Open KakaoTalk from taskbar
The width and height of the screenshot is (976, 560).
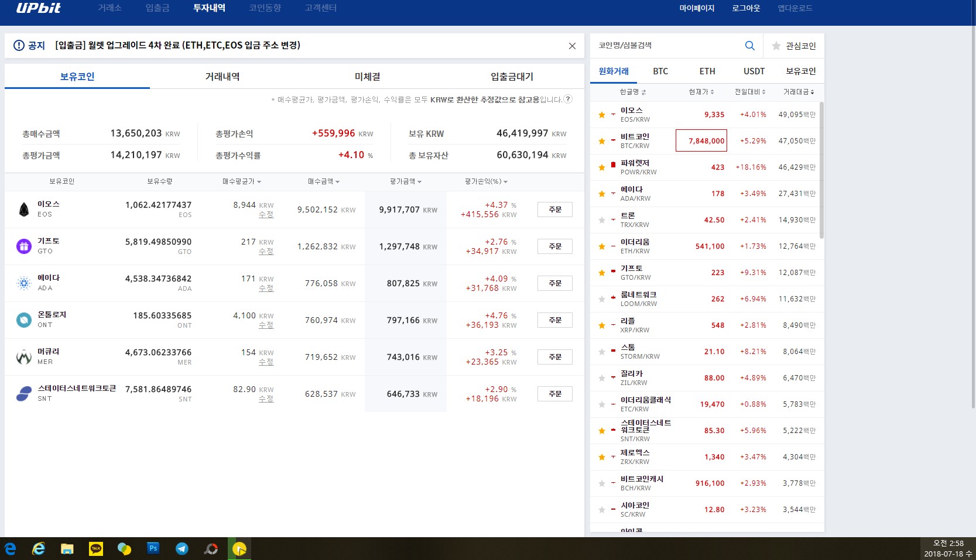tap(96, 549)
